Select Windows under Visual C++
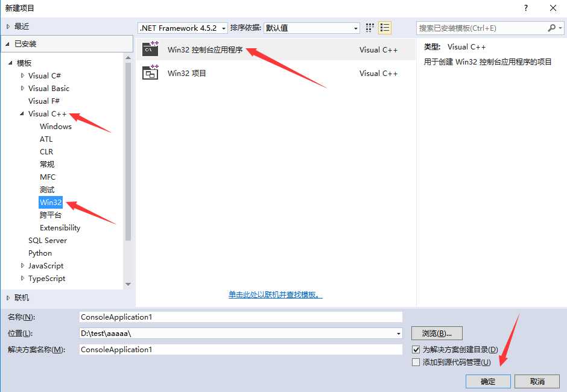The image size is (567, 392). (x=55, y=126)
